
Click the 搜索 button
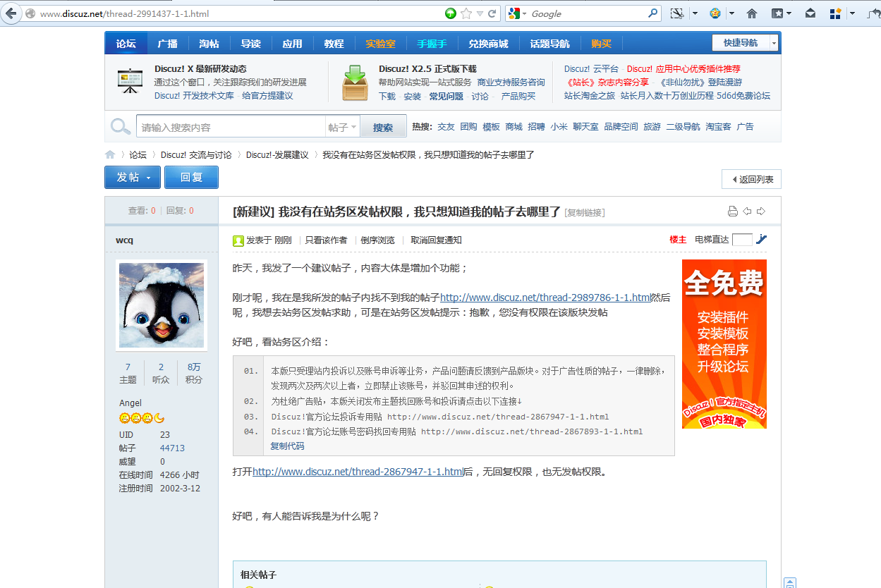pyautogui.click(x=383, y=128)
